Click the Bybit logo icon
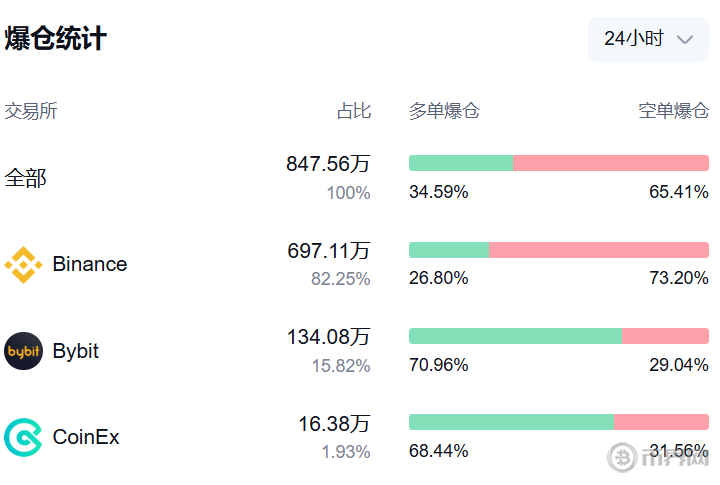The height and width of the screenshot is (485, 720). (23, 351)
